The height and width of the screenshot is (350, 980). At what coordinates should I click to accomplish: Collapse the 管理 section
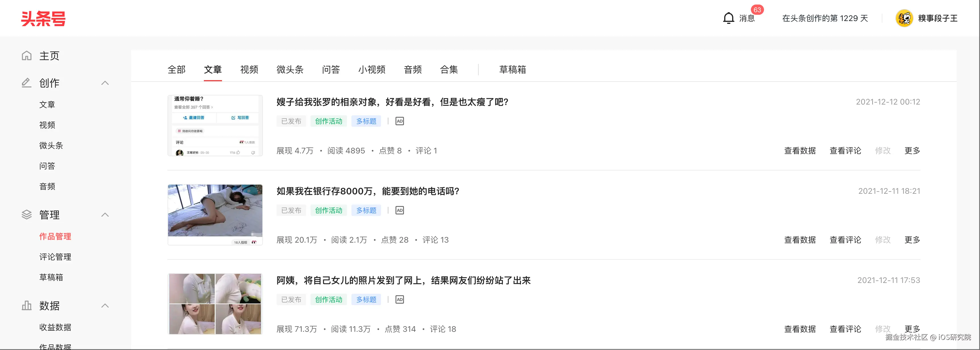pyautogui.click(x=105, y=214)
